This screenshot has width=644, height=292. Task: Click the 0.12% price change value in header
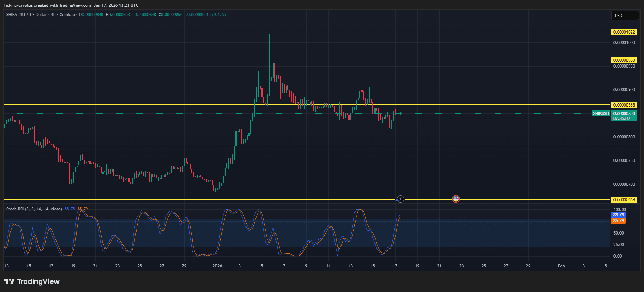(218, 15)
